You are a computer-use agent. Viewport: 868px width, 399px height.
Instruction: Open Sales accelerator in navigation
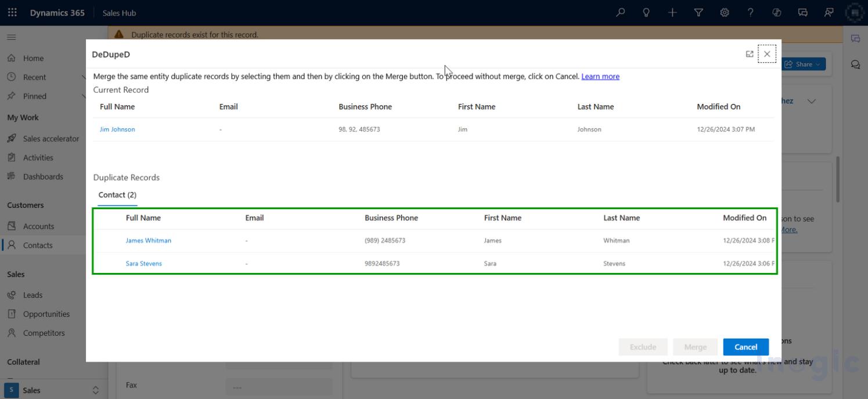point(51,139)
